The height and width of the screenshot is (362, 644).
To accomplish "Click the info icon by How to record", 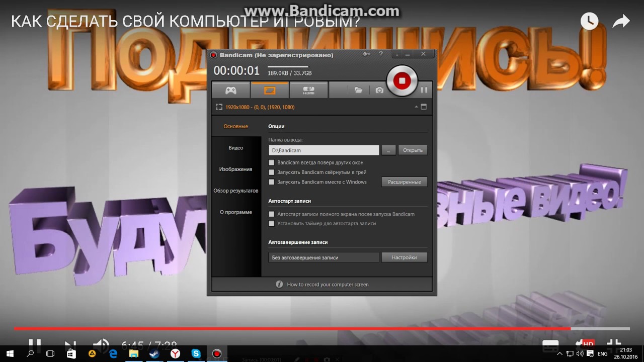I will coord(279,284).
